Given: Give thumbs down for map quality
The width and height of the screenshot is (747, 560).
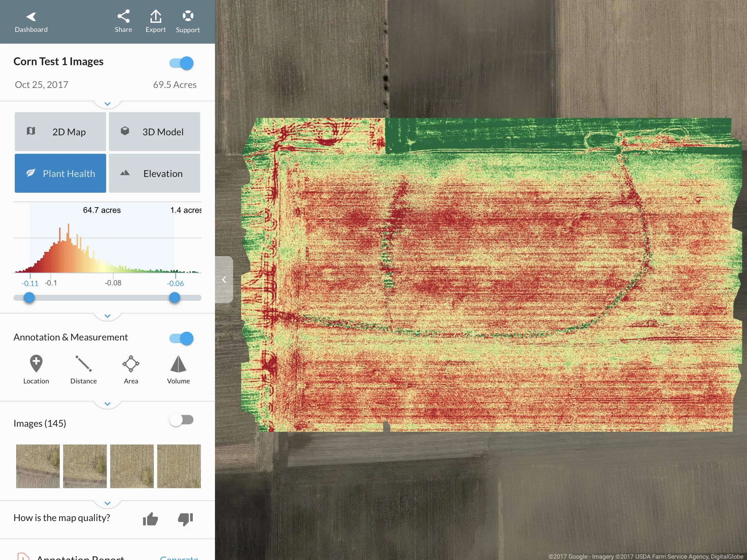Looking at the screenshot, I should pyautogui.click(x=185, y=519).
